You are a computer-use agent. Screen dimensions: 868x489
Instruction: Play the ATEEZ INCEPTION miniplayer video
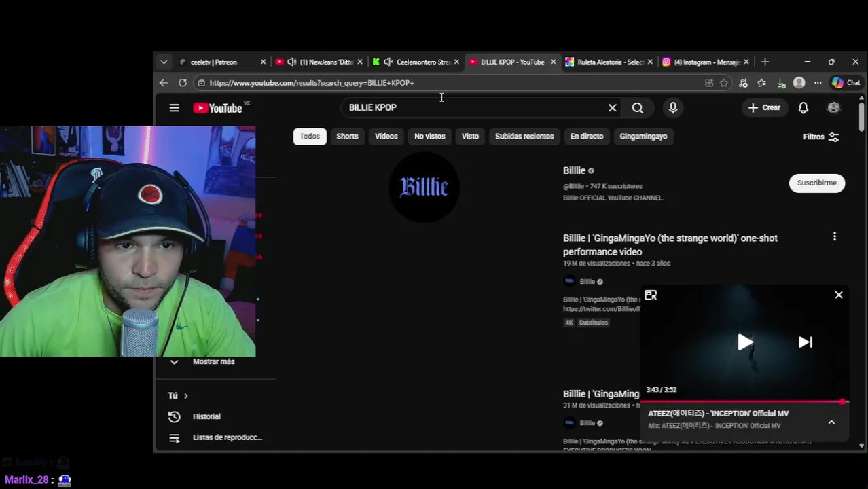click(x=745, y=342)
